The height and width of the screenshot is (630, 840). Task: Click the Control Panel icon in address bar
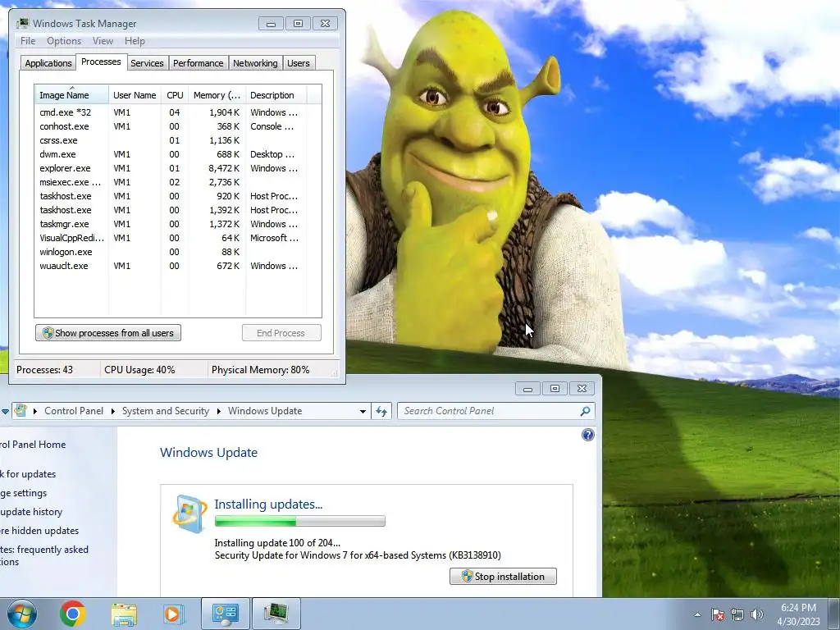pos(21,411)
